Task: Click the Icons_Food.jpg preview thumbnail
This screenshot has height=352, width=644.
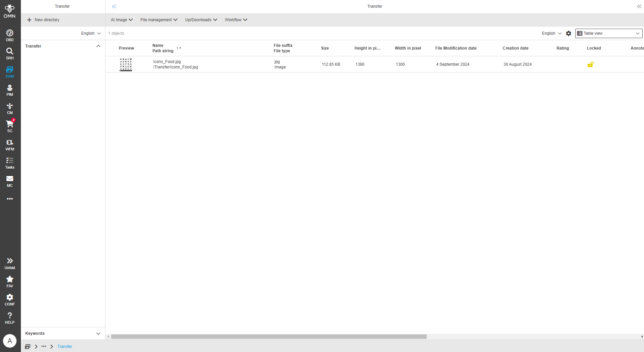Action: point(126,64)
